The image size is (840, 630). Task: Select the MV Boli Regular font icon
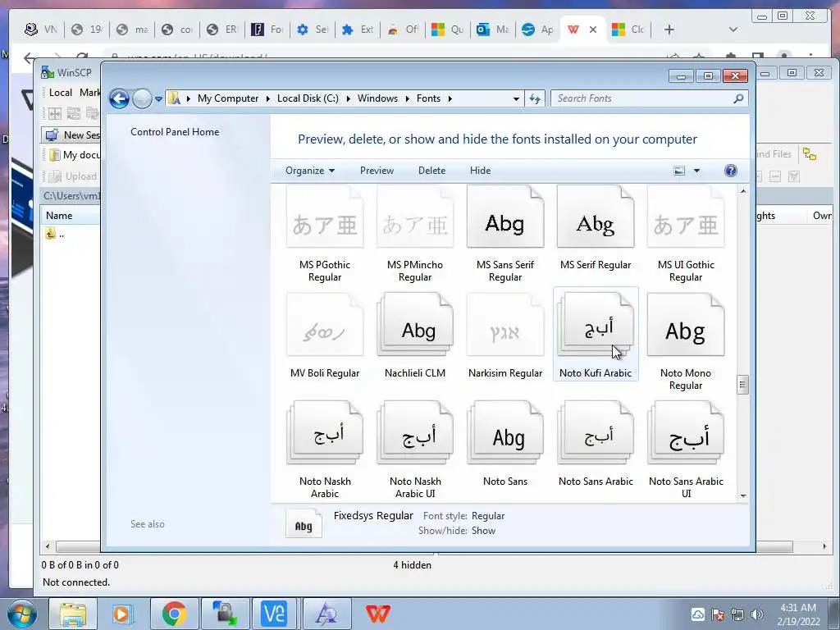325,325
